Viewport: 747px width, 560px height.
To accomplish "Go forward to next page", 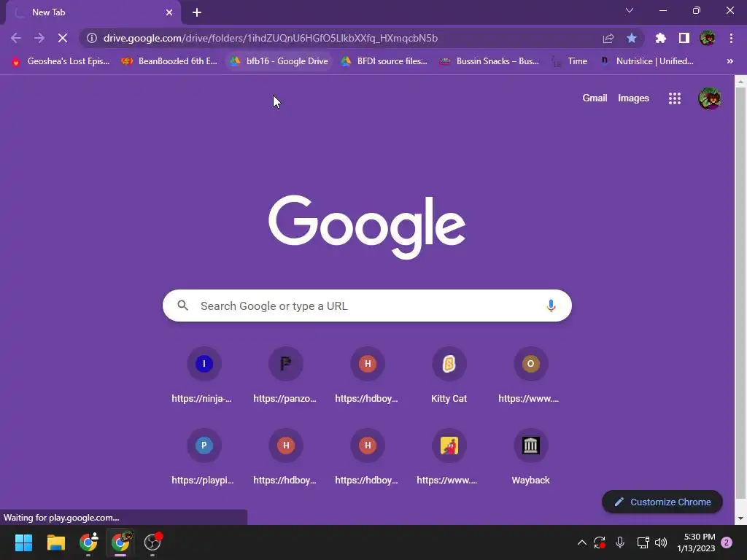I will [39, 38].
